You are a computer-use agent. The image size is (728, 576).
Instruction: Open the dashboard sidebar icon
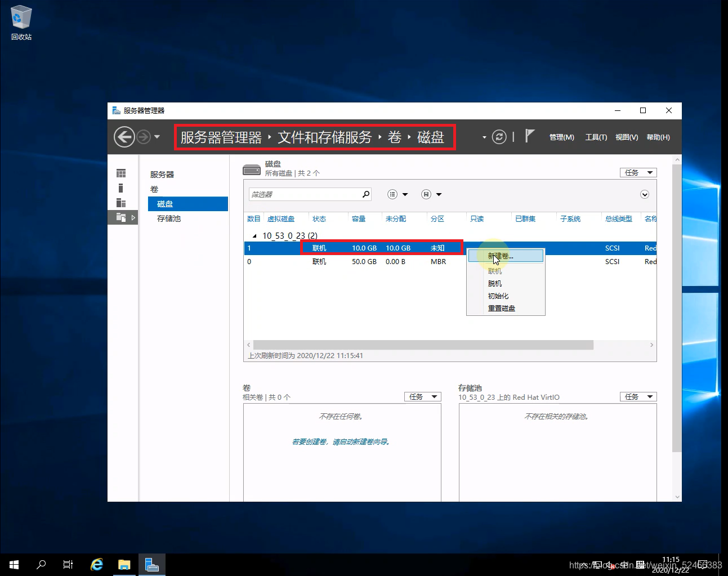click(x=121, y=173)
